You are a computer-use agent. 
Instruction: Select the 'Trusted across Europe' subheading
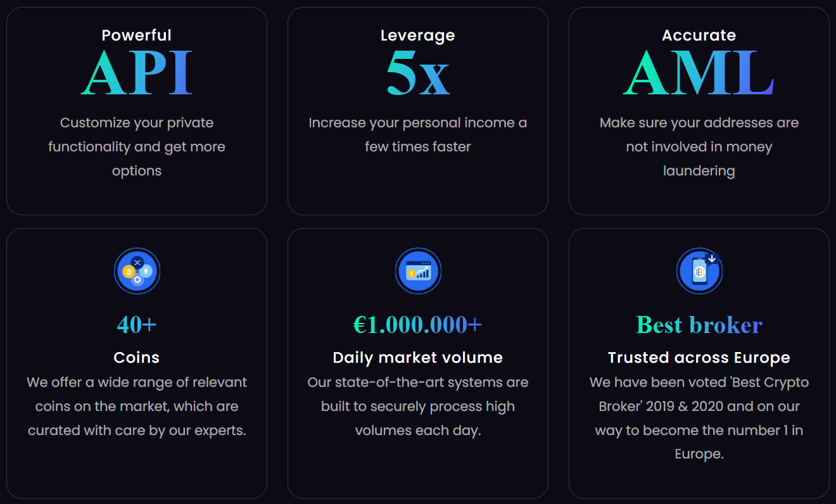(x=699, y=358)
